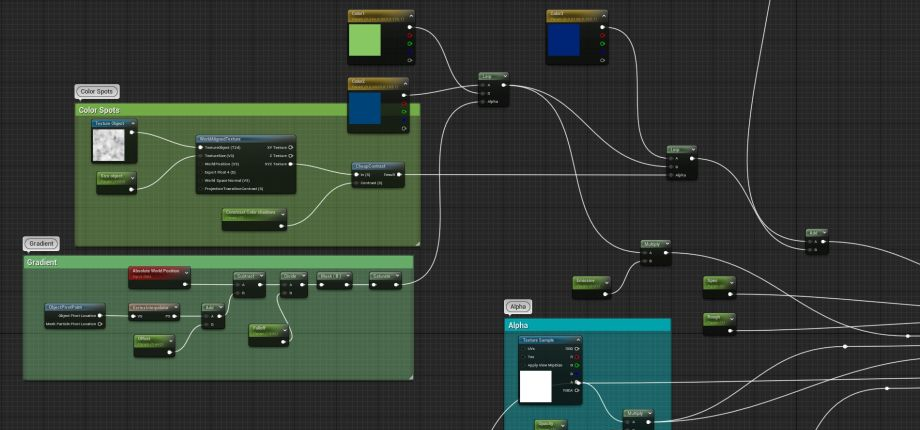Click the Color3 white RGB output pin
This screenshot has height=430, width=920.
pos(603,27)
